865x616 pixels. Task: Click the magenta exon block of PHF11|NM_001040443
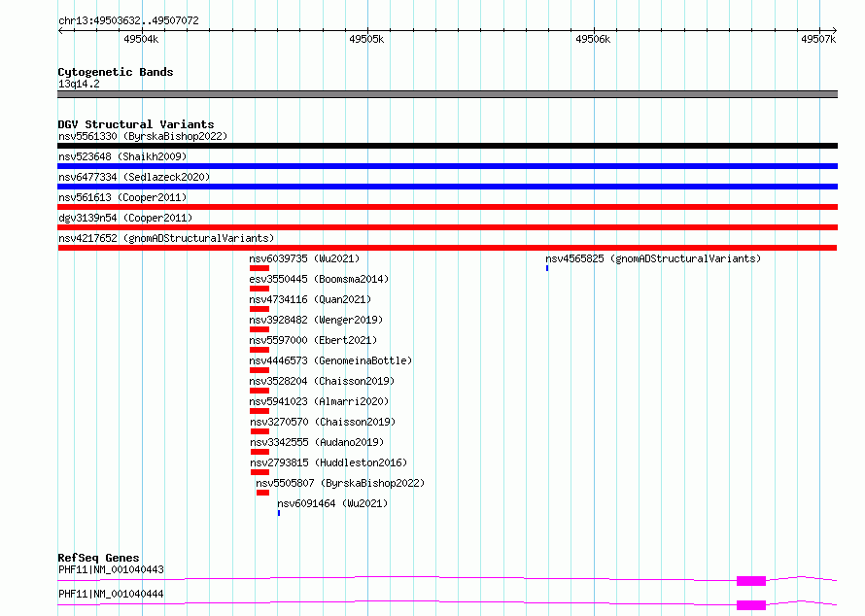(751, 581)
